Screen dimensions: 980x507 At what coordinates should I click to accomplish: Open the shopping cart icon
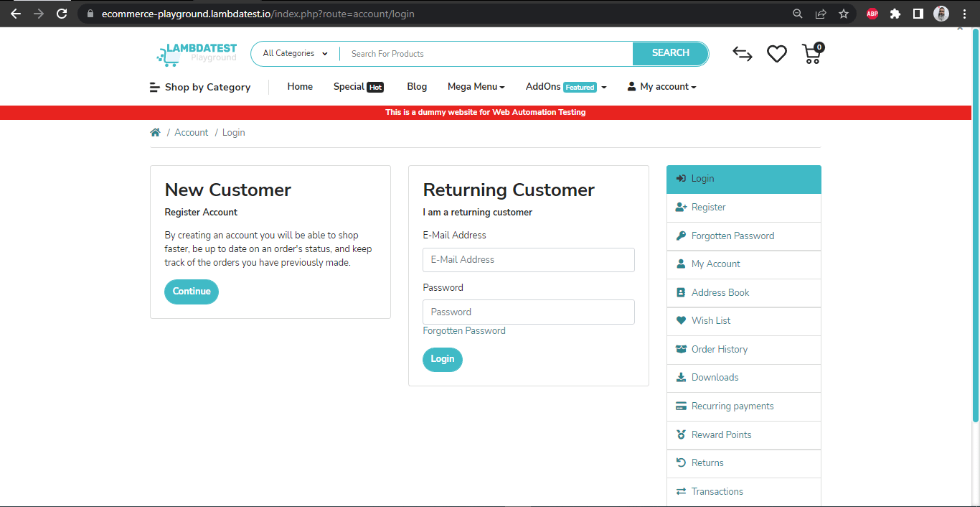(811, 53)
